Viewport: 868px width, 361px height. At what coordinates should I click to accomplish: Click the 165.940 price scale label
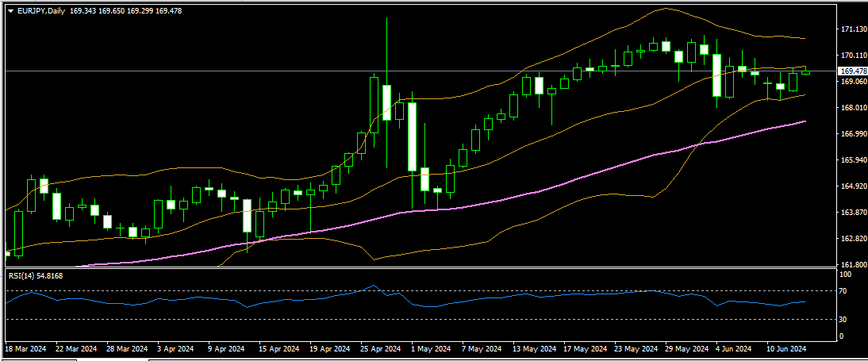[x=853, y=160]
